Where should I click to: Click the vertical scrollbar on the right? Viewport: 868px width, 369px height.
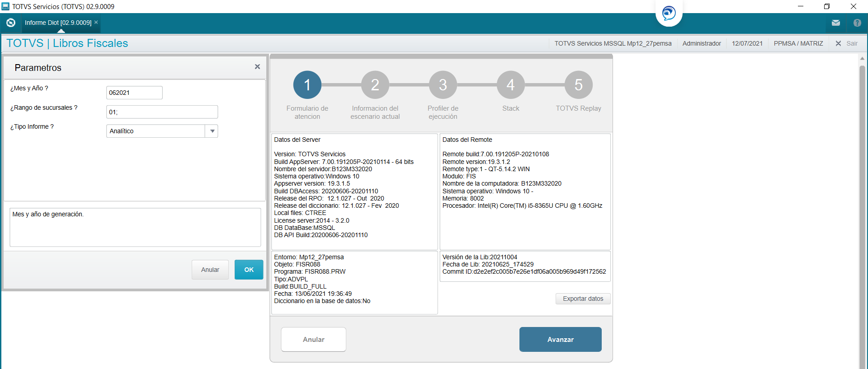tap(862, 217)
